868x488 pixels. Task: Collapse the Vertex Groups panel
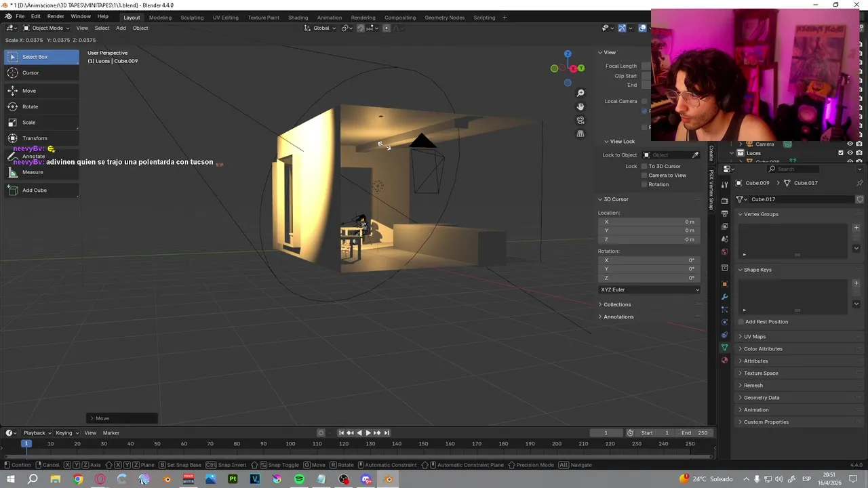(x=761, y=214)
